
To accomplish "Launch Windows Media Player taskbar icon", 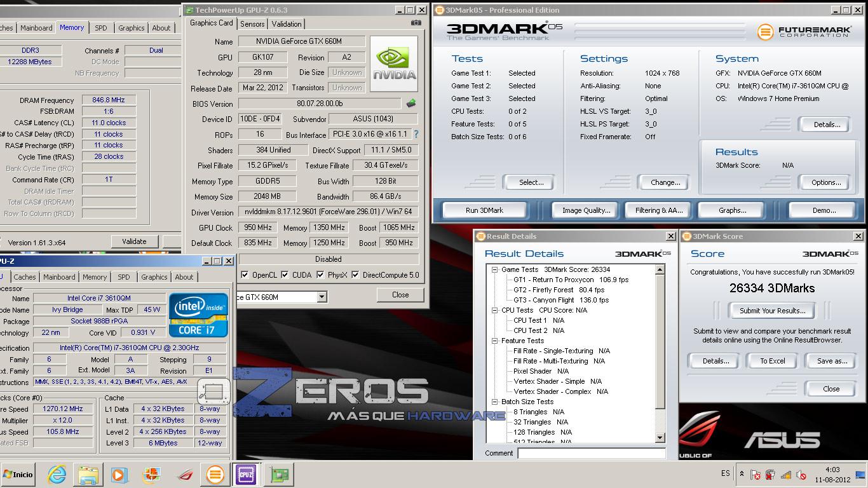I will 119,474.
